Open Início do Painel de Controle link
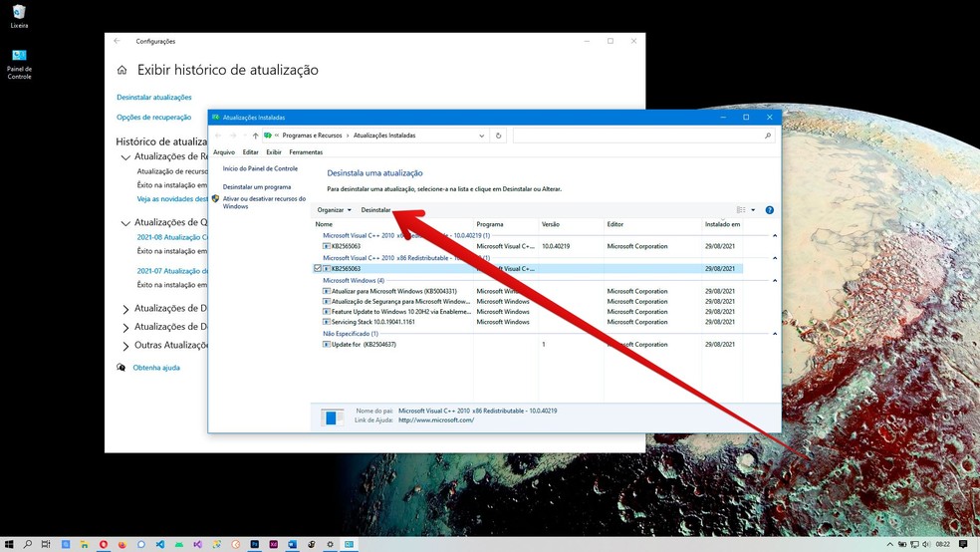 pos(260,168)
